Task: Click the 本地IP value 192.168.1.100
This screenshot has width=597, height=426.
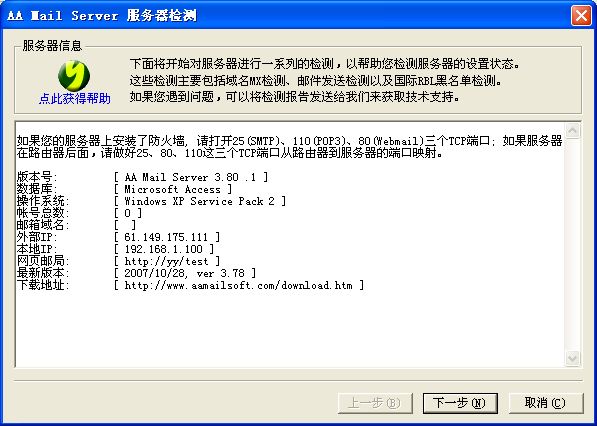Action: [x=163, y=249]
